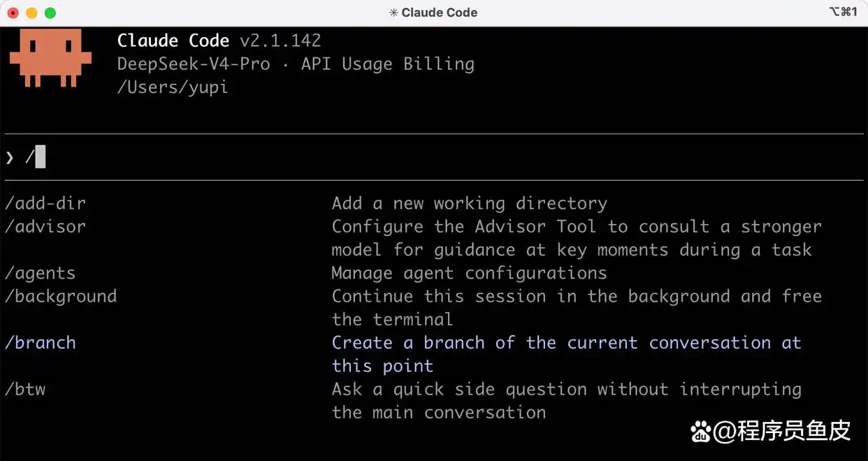Click description starting 'Ask a quick side question'
The image size is (868, 461).
click(566, 401)
